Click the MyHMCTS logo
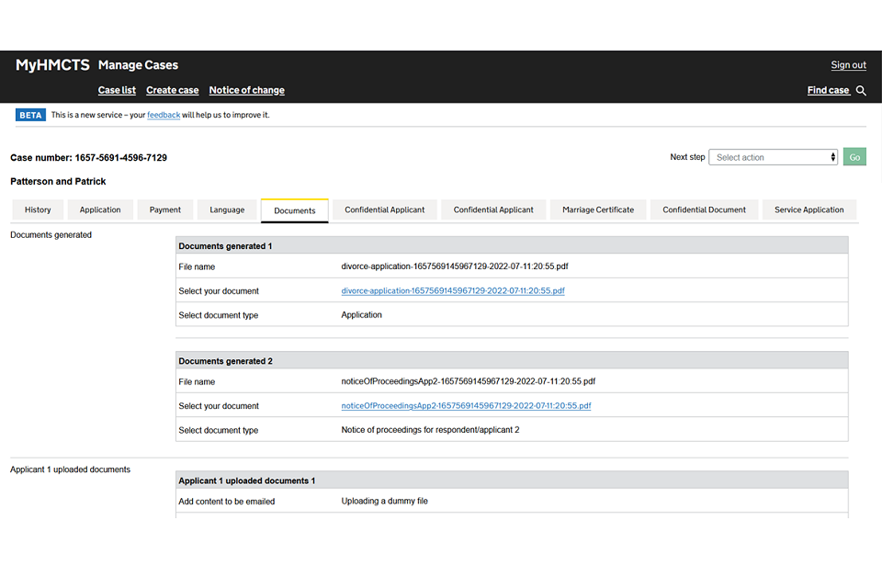The height and width of the screenshot is (588, 882). tap(52, 65)
